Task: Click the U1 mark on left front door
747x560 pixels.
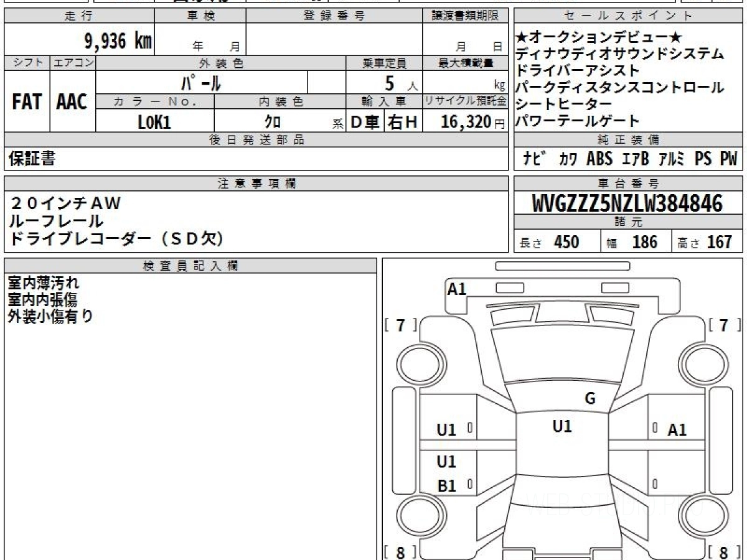Action: (446, 429)
